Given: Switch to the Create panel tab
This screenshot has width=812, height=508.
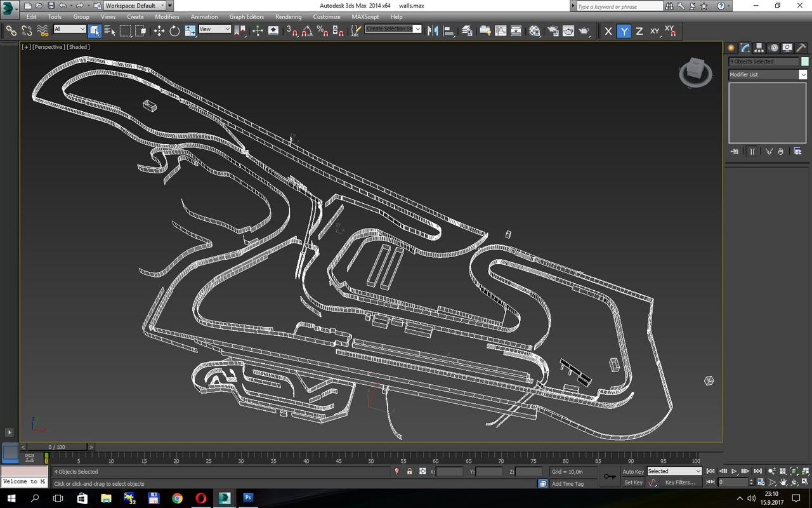Looking at the screenshot, I should (x=731, y=47).
